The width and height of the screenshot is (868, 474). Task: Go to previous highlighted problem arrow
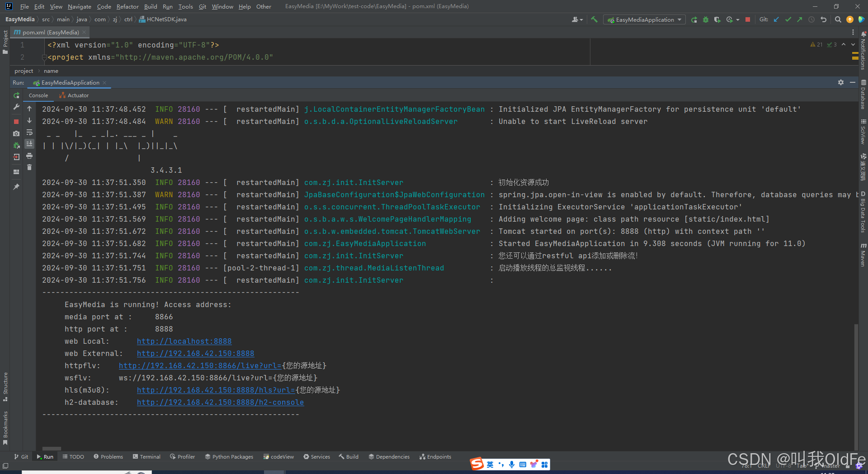(x=844, y=44)
